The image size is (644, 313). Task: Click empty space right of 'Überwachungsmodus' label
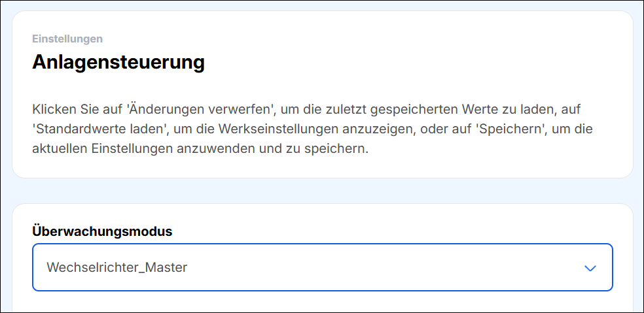(393, 231)
